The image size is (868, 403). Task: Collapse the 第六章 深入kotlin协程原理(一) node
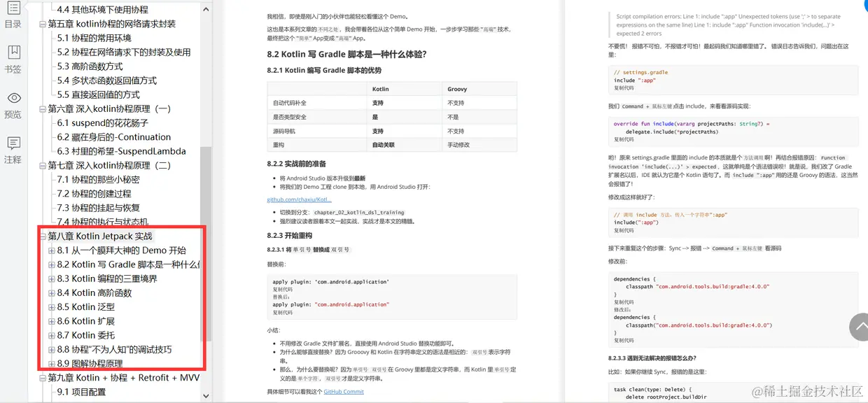(x=43, y=108)
